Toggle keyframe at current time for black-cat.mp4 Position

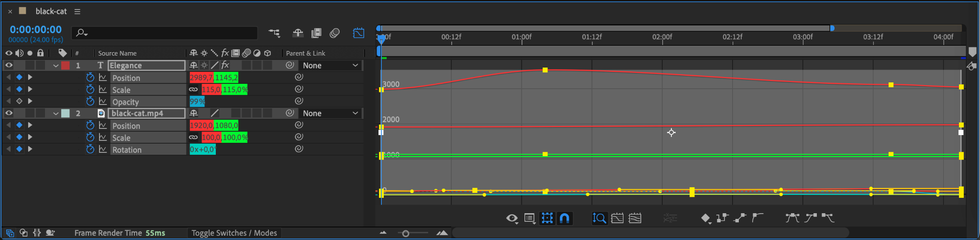point(19,125)
